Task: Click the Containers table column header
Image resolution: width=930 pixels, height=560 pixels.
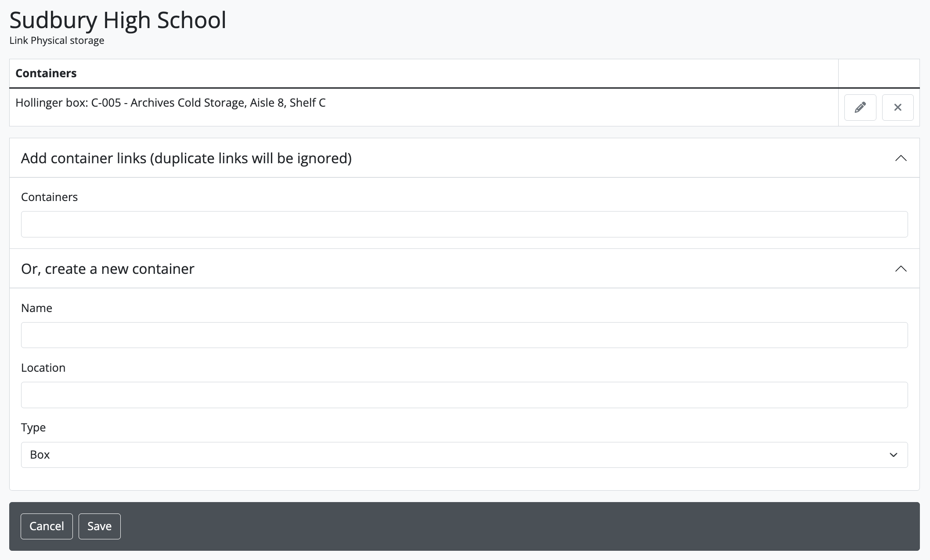Action: 46,73
